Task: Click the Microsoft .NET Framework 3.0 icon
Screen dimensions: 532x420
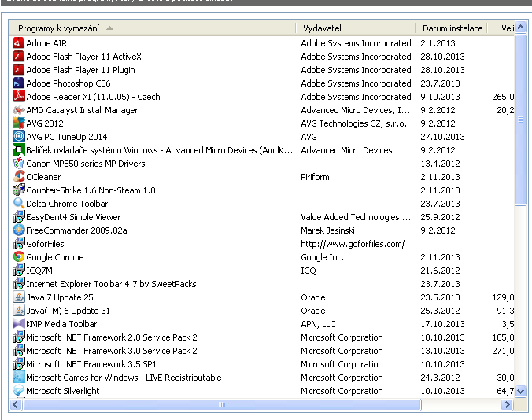Action: pos(18,352)
